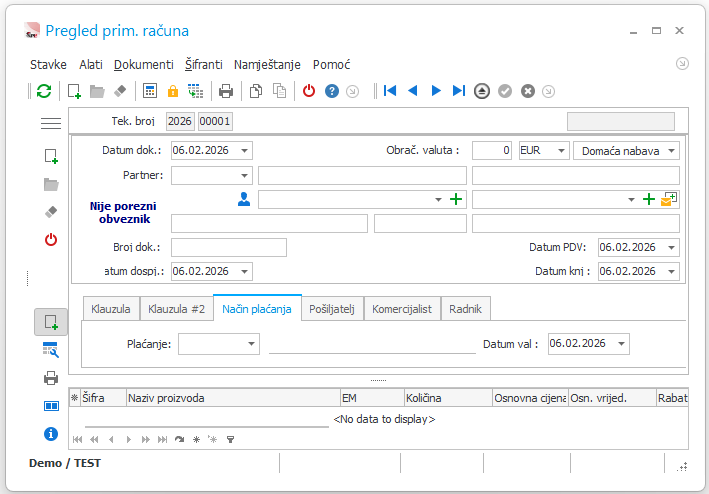Click the grey checkmark confirm icon
Viewport: 709px width, 494px height.
tap(505, 91)
